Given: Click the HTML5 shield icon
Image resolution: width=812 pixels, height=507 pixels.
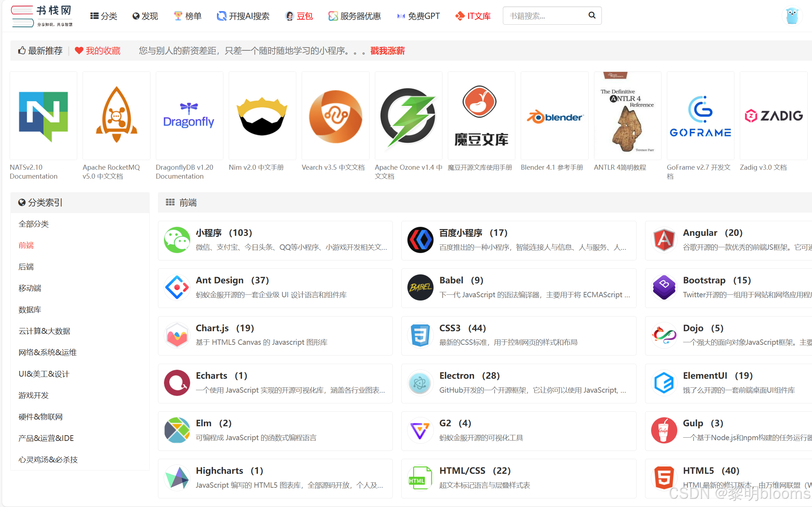Looking at the screenshot, I should click(x=664, y=478).
